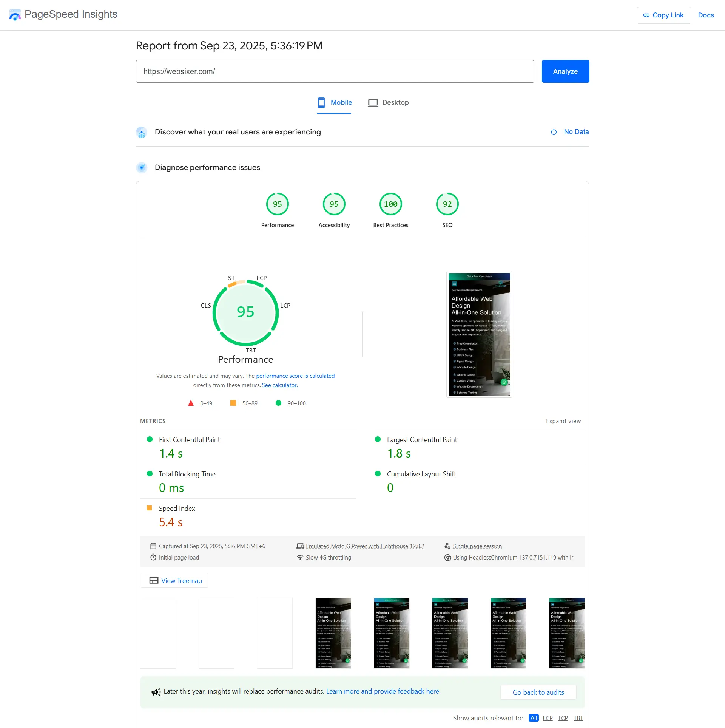Toggle the All audits filter chip
725x728 pixels.
534,718
